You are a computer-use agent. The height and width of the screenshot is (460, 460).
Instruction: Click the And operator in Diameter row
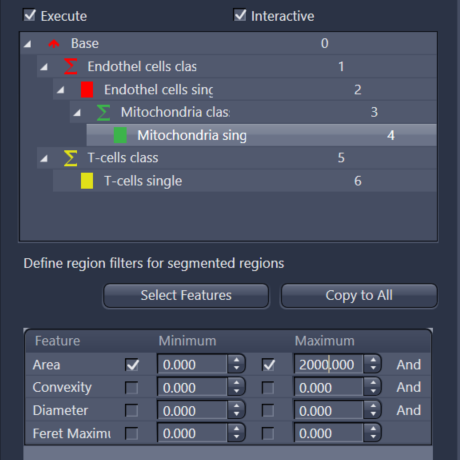(409, 410)
